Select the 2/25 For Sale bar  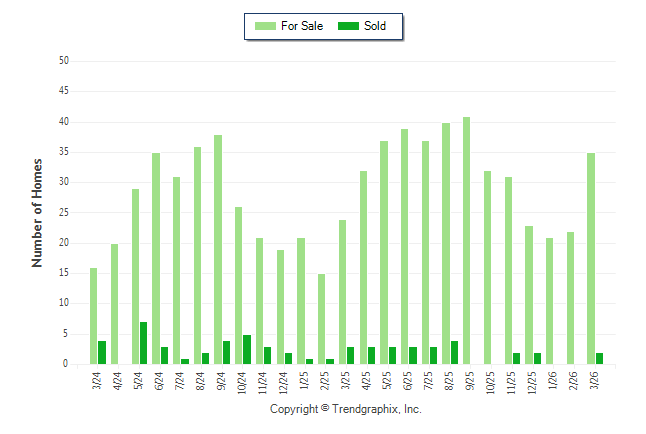[x=322, y=319]
